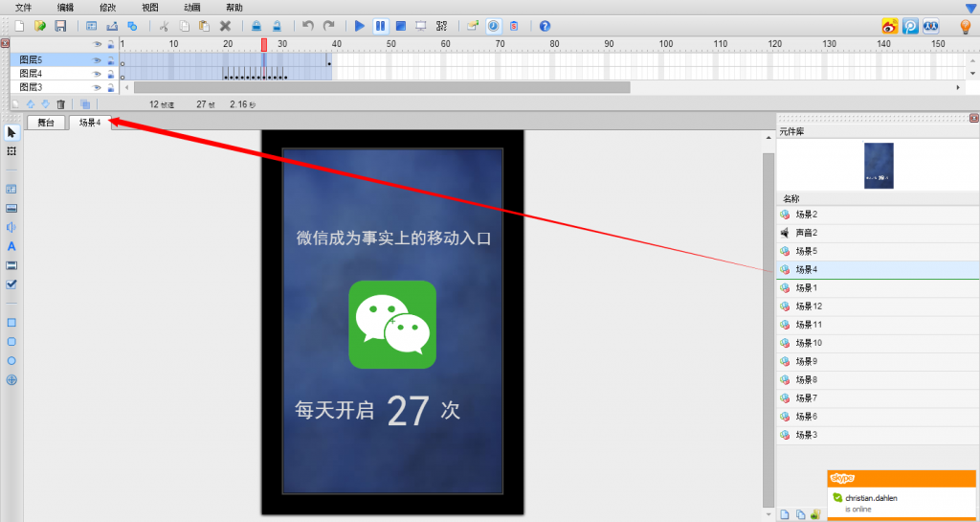980x522 pixels.
Task: Click the timeline layers scroll down arrow
Action: [x=972, y=74]
